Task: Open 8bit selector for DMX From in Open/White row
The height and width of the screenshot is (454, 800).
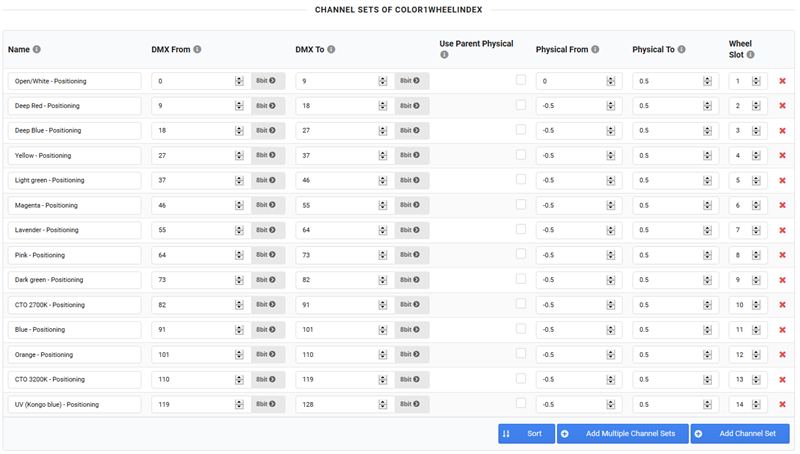Action: [x=268, y=81]
